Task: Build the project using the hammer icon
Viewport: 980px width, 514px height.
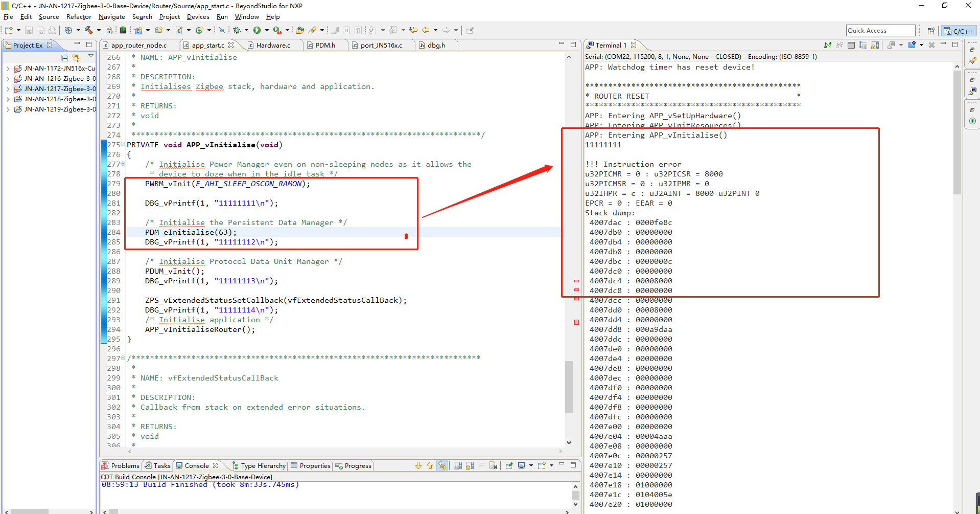Action: pos(88,30)
